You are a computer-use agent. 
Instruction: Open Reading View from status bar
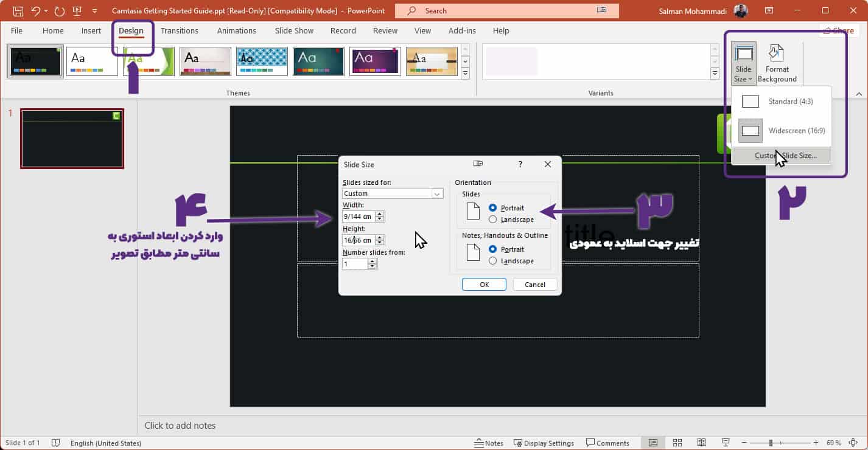tap(701, 443)
